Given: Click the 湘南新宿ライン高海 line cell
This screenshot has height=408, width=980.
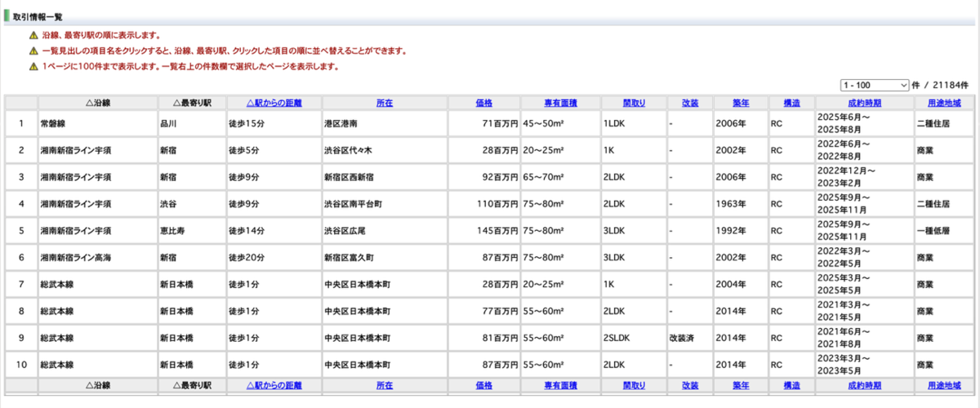Looking at the screenshot, I should [97, 258].
